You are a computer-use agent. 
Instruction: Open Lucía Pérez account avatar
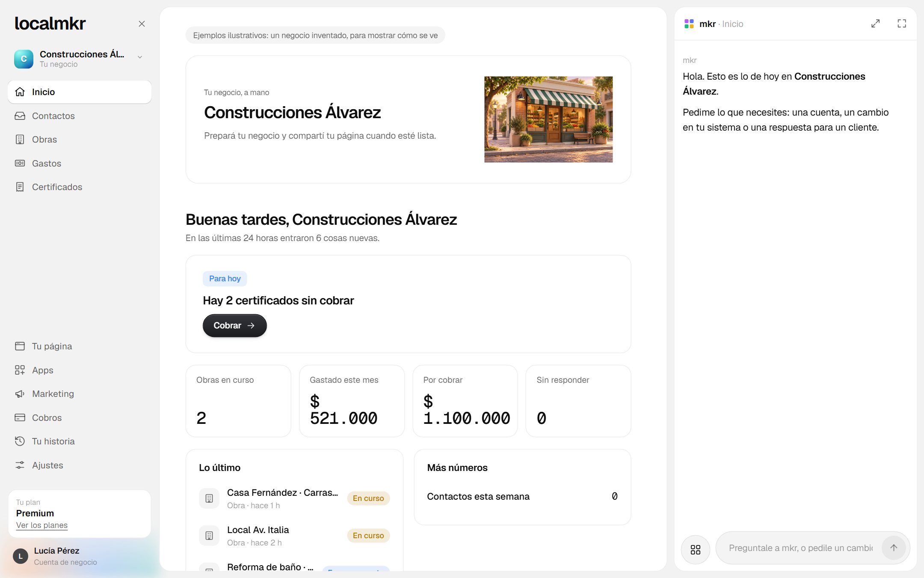pyautogui.click(x=21, y=556)
